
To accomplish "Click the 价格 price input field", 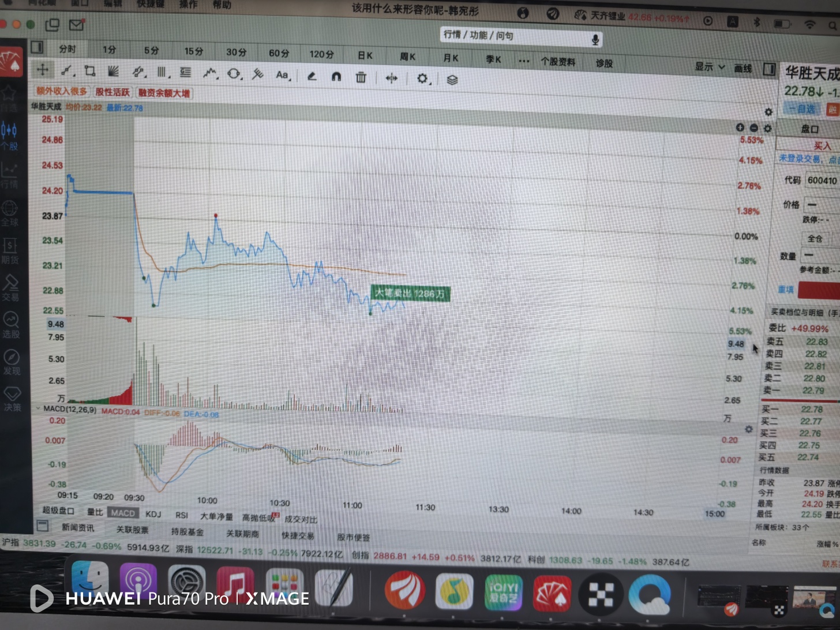I will pyautogui.click(x=822, y=205).
